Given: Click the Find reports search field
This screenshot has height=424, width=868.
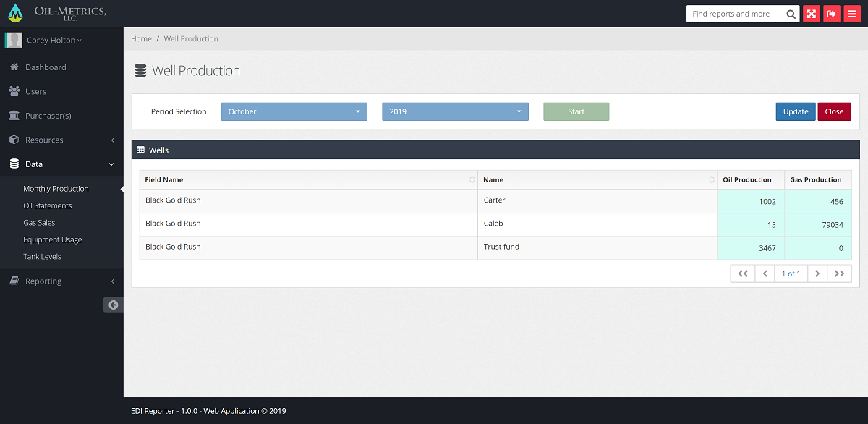Looking at the screenshot, I should (734, 14).
